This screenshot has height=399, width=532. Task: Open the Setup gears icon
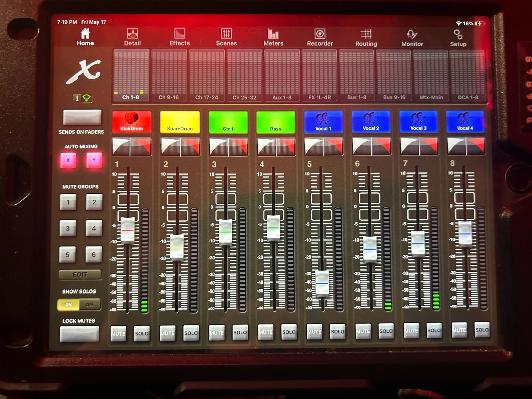458,35
